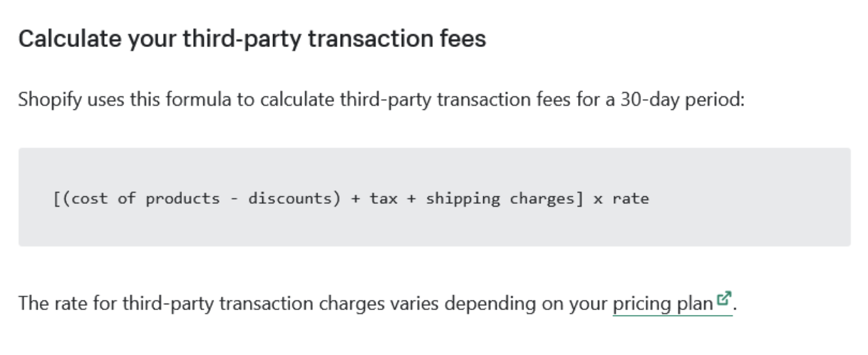Image resolution: width=868 pixels, height=355 pixels.
Task: Click the word "tax" in the formula
Action: coord(383,199)
